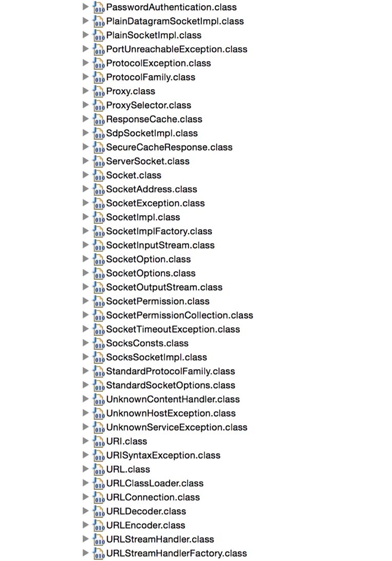Screen dimensions: 392x561
Task: Click the class file icon beside Proxy.class
Action: tap(99, 92)
